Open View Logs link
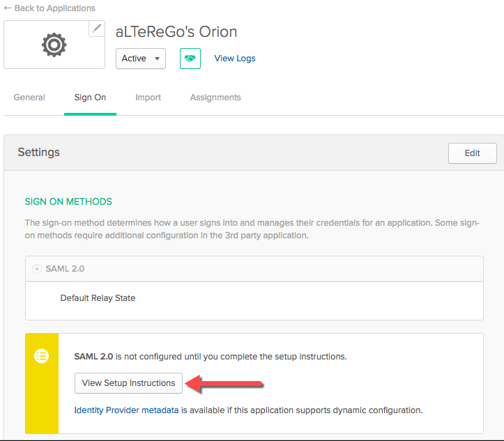 (235, 59)
